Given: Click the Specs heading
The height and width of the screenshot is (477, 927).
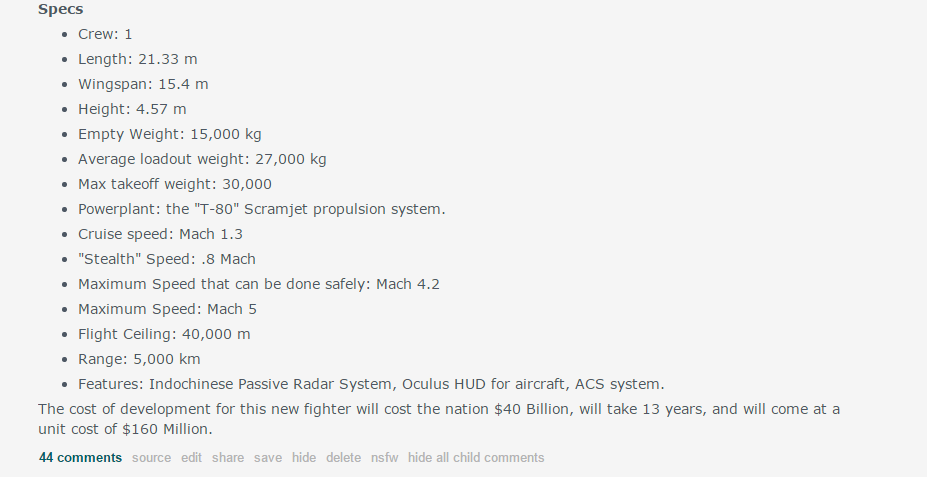Looking at the screenshot, I should coord(61,9).
